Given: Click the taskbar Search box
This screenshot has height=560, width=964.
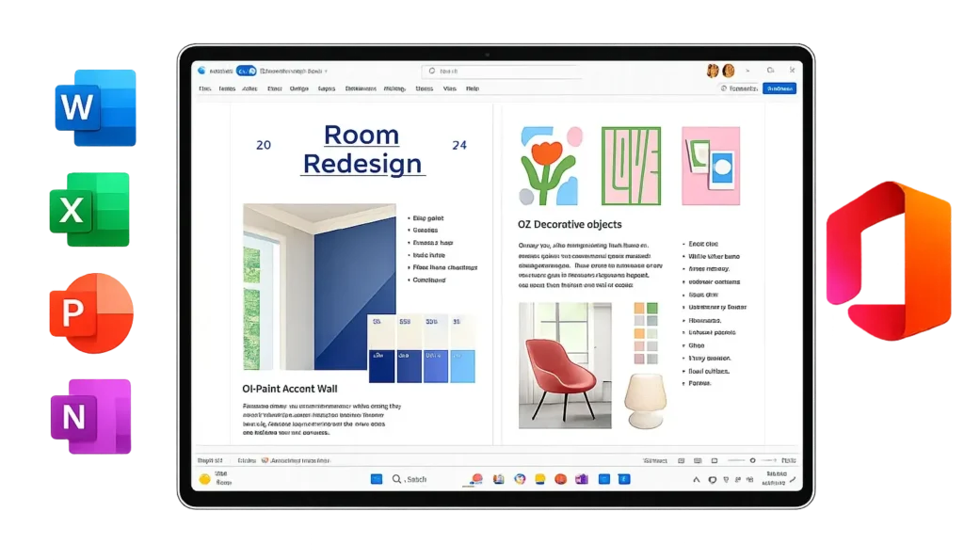Looking at the screenshot, I should (410, 479).
